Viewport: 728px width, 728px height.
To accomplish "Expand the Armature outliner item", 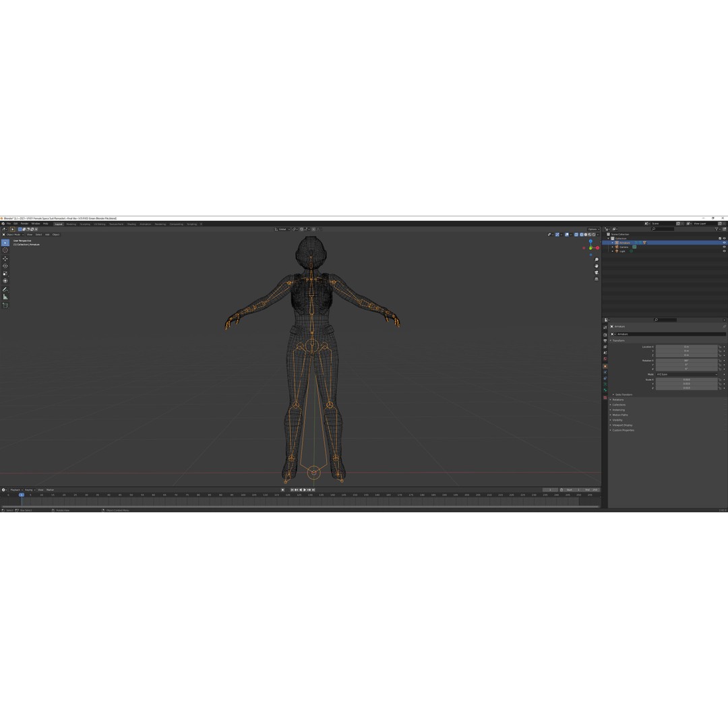I will [612, 243].
